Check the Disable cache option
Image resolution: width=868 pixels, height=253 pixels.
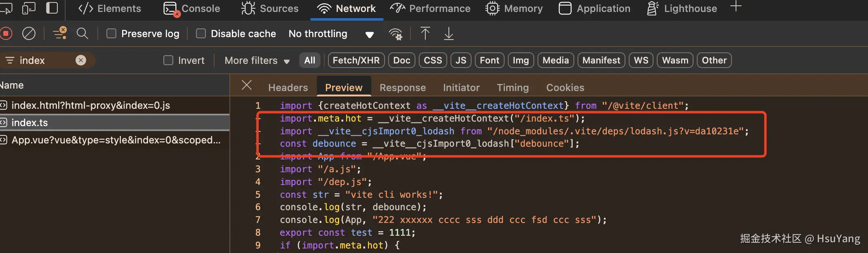201,33
